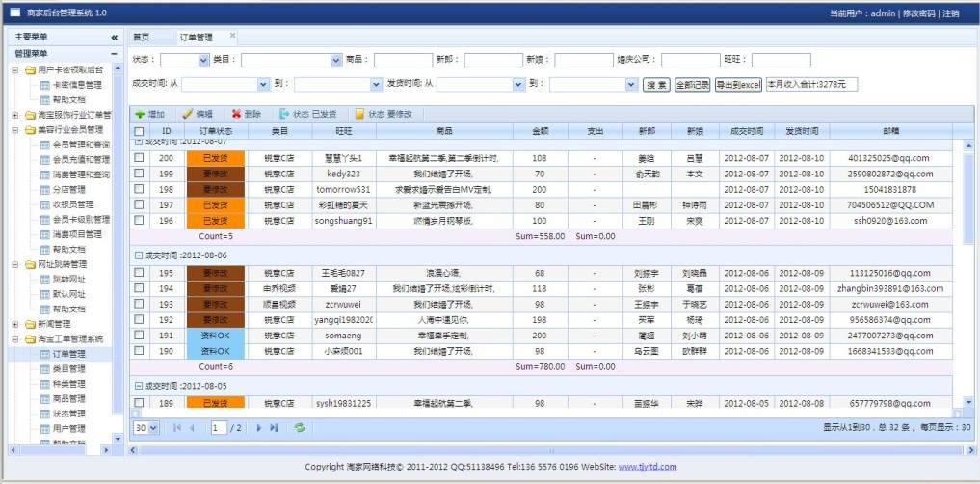Click the 状态 已发货 toolbar icon
This screenshot has width=980, height=484.
[x=284, y=114]
